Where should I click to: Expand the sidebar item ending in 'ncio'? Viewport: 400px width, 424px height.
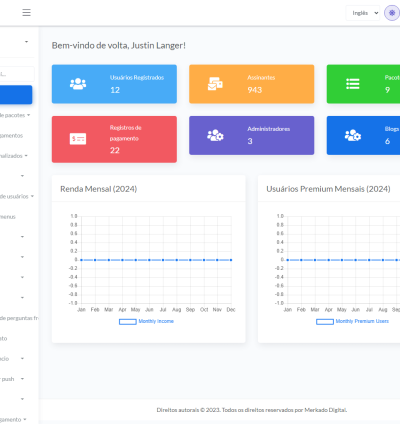[12, 359]
